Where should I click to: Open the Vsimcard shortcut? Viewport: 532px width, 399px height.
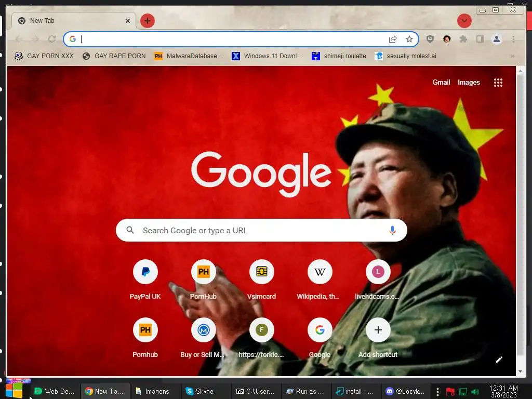coord(261,280)
